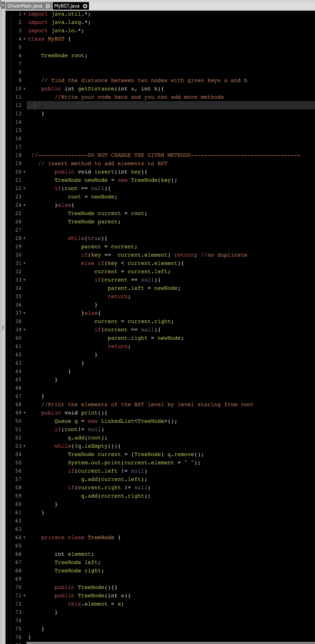Collapse the print method at line 49
This screenshot has height=644, width=315.
pyautogui.click(x=24, y=413)
